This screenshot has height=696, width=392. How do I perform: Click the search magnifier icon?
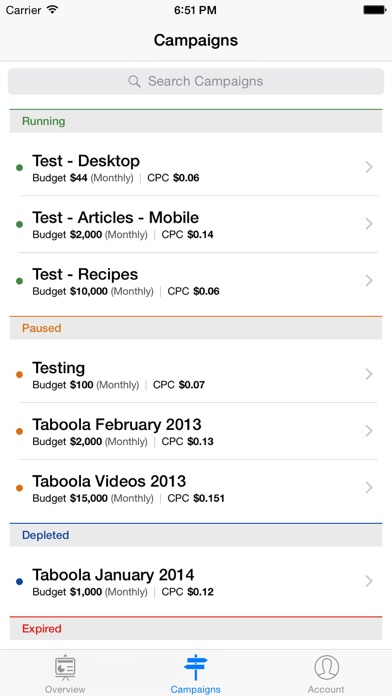[134, 81]
